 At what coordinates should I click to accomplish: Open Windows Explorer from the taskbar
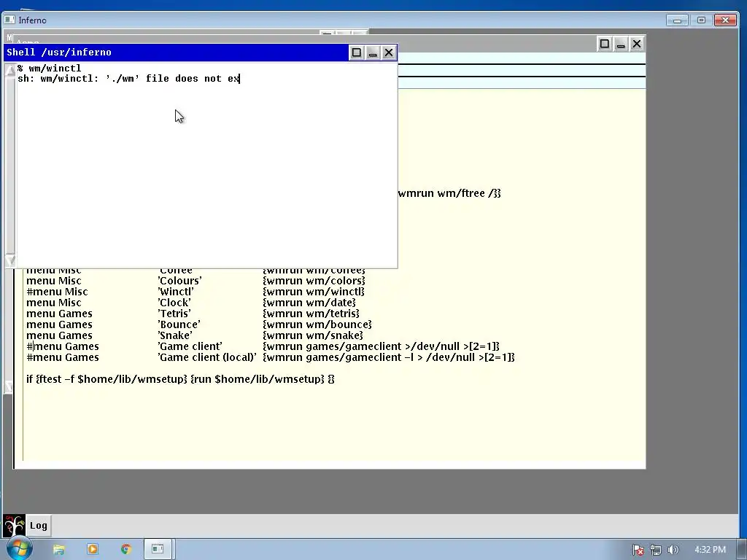point(58,550)
